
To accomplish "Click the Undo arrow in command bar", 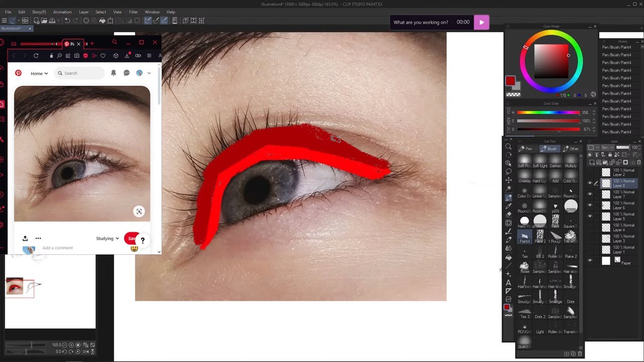I will pos(67,21).
